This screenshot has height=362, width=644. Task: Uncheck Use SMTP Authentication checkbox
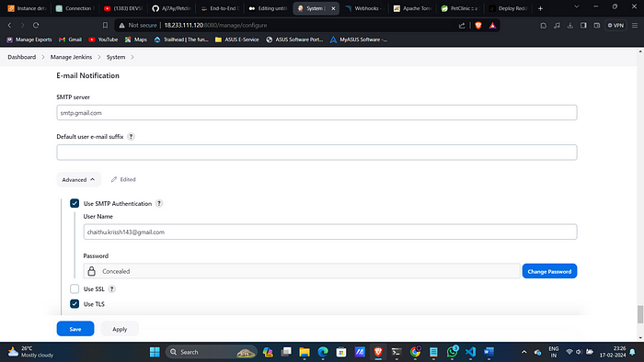pos(75,203)
